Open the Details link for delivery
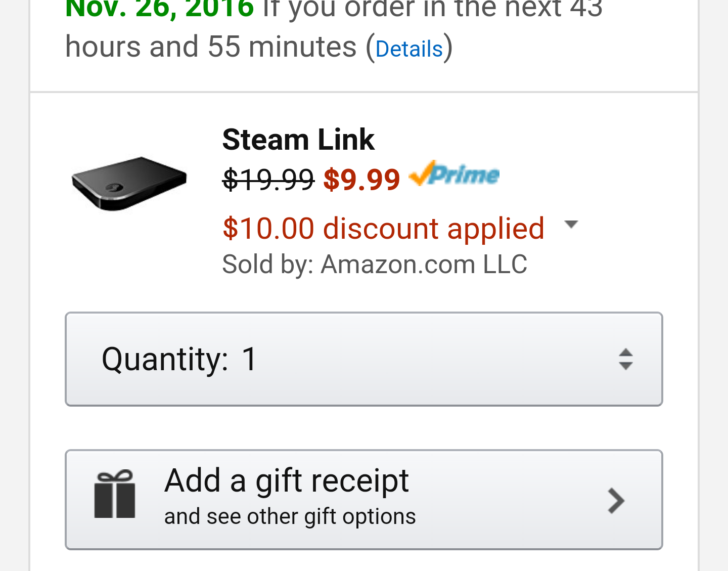The height and width of the screenshot is (571, 728). click(409, 49)
